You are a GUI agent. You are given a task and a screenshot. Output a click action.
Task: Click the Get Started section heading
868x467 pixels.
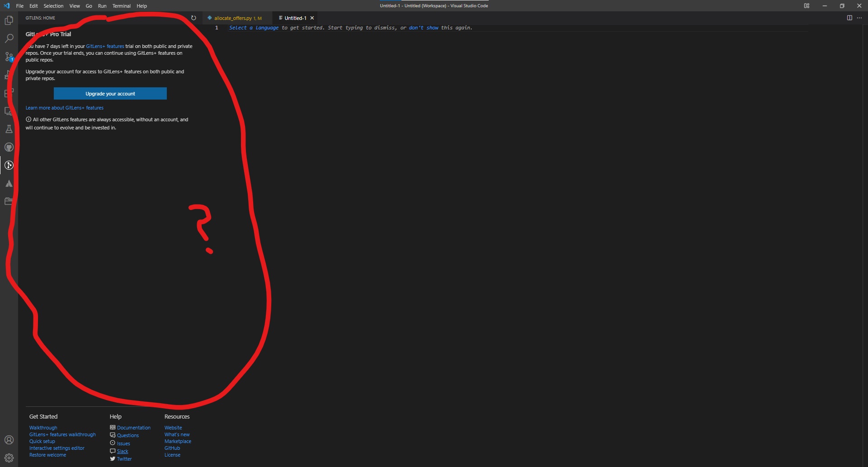pyautogui.click(x=43, y=416)
